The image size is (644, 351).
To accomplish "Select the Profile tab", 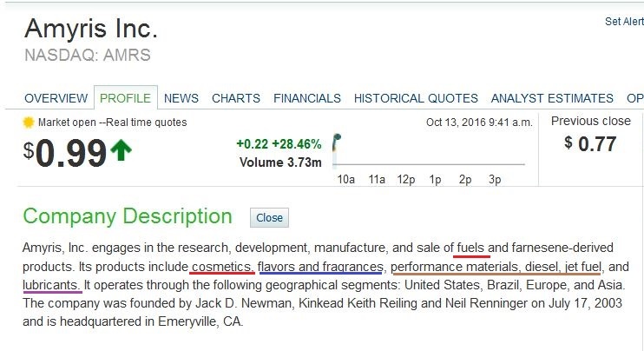I will 126,98.
